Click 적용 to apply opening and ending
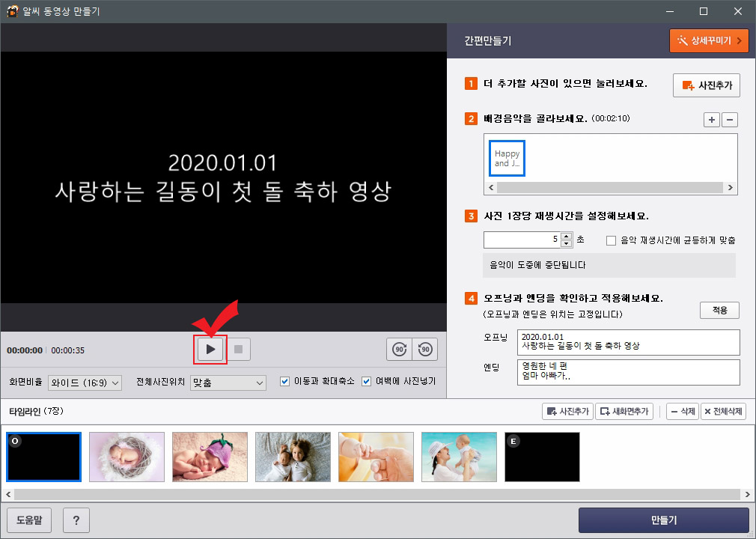The image size is (756, 539). click(719, 310)
